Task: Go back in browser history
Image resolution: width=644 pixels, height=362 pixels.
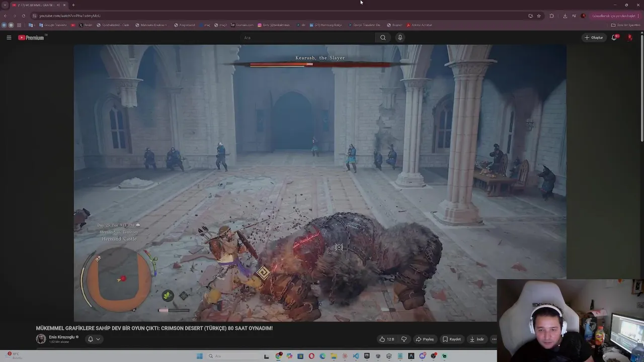Action: [6, 16]
